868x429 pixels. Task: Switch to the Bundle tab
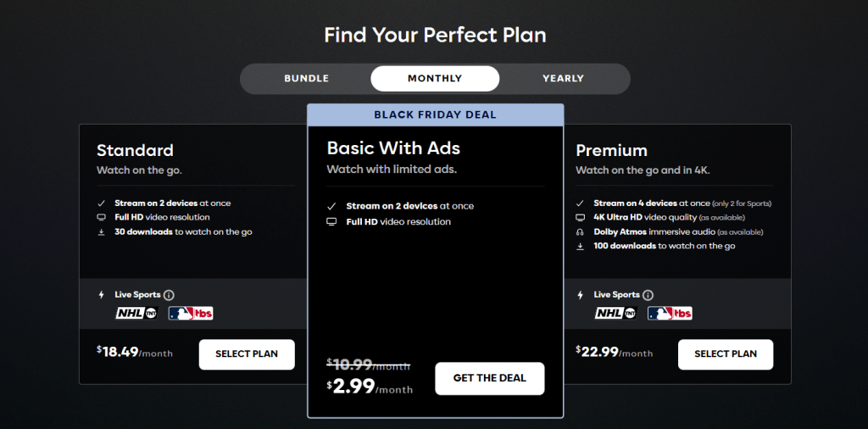coord(306,79)
